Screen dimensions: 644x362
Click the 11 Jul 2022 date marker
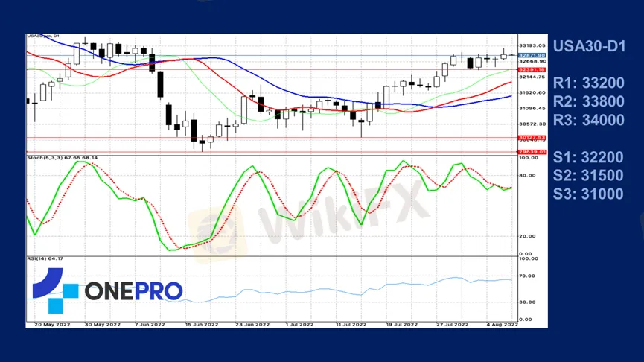click(x=351, y=325)
